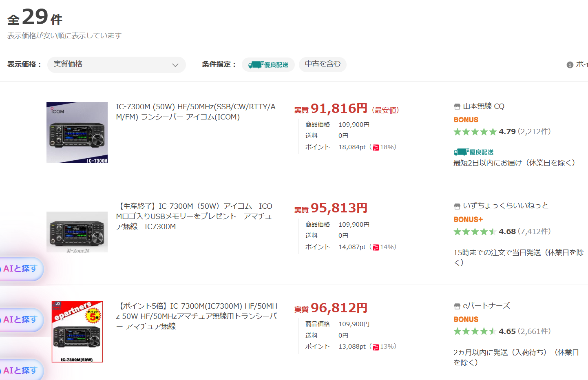Click the 優良配送 truck badge under 山本無線
The width and height of the screenshot is (588, 380).
coord(473,152)
